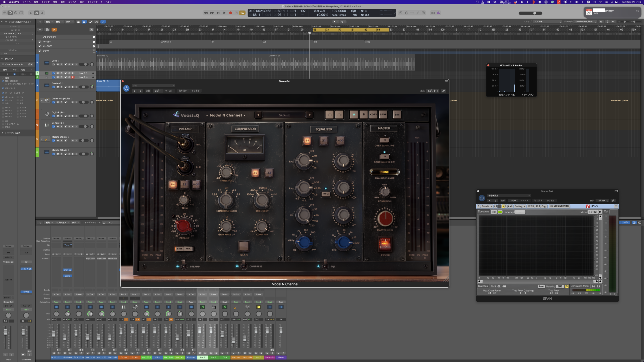Screen dimensions: 644x362
Task: Open the Default preset name display
Action: click(x=284, y=115)
